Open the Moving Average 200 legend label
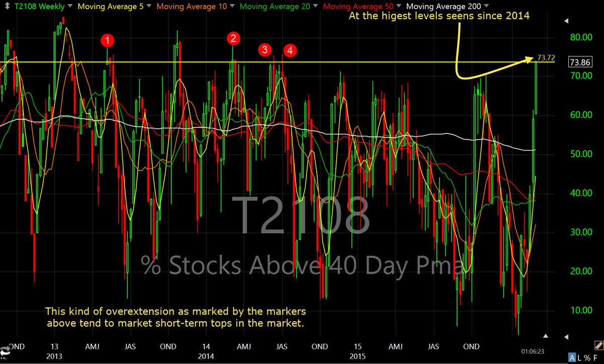 point(443,7)
